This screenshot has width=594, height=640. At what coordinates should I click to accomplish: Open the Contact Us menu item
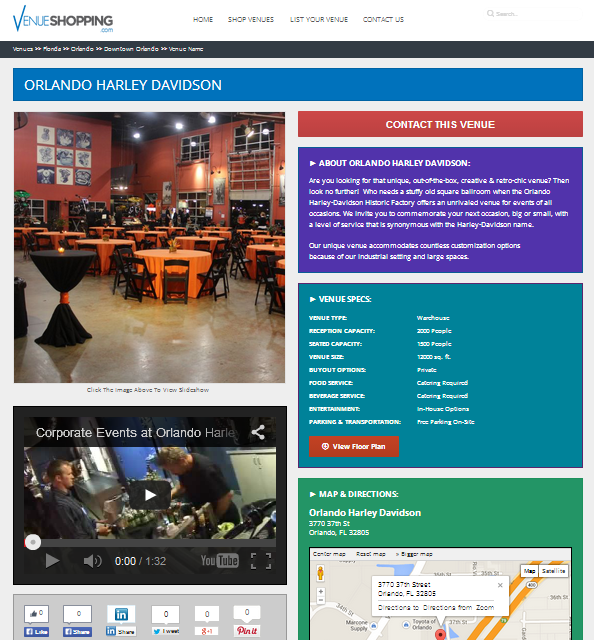383,19
